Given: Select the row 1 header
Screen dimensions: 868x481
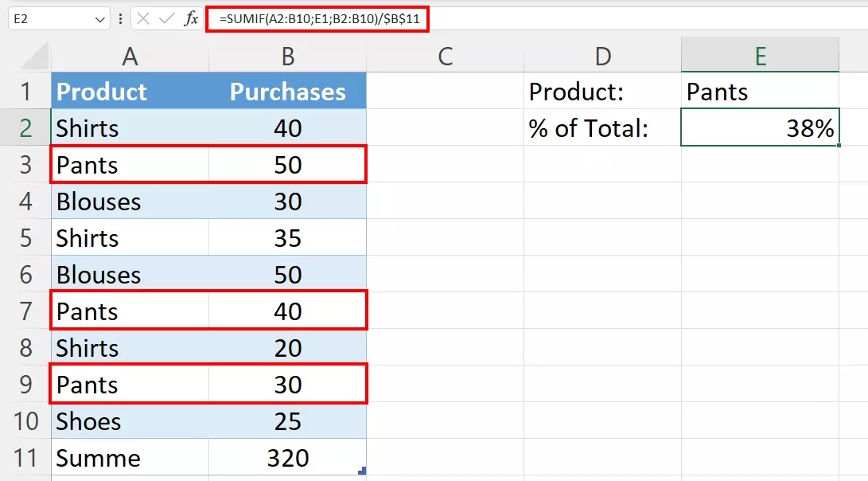Looking at the screenshot, I should 25,92.
